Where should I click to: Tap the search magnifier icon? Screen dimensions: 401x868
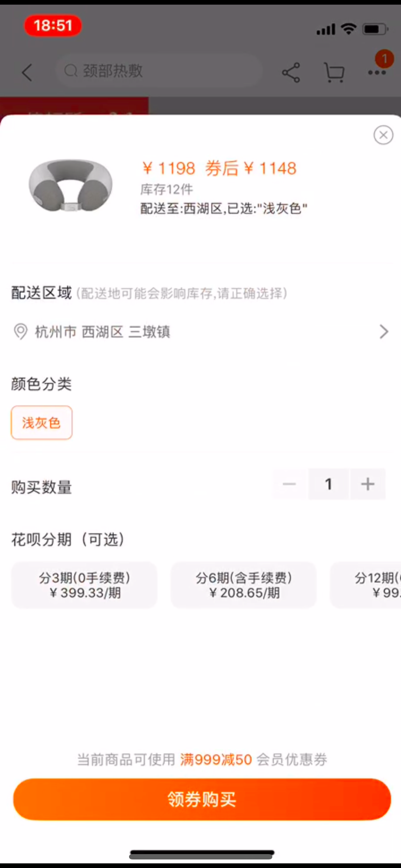[71, 71]
